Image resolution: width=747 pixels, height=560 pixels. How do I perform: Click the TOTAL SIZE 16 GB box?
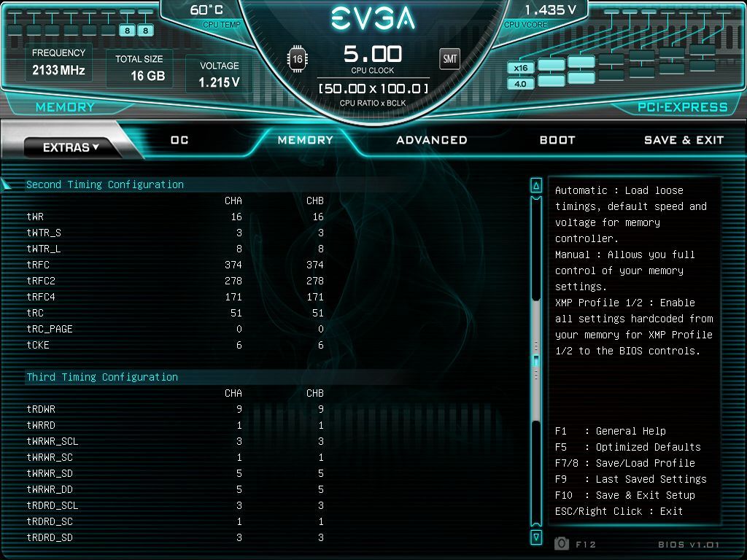pos(139,68)
